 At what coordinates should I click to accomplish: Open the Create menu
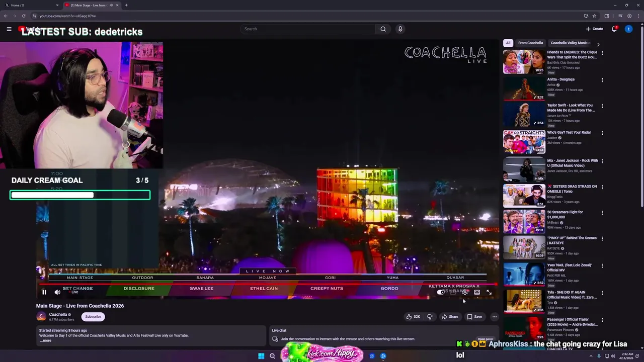click(x=594, y=29)
